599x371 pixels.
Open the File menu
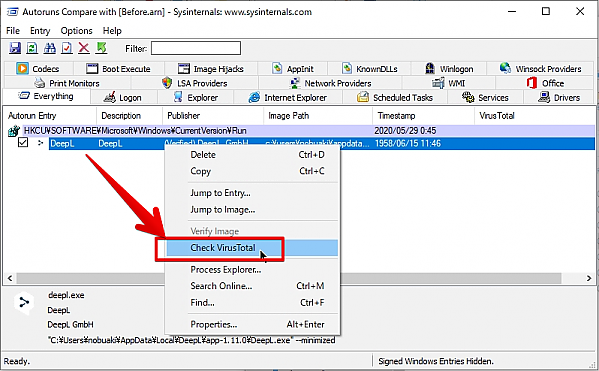pyautogui.click(x=13, y=31)
